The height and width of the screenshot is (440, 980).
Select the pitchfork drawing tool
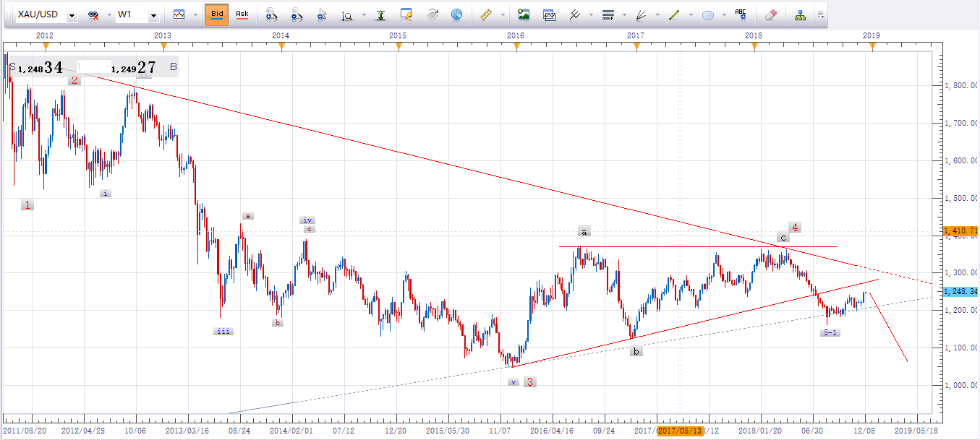(575, 14)
